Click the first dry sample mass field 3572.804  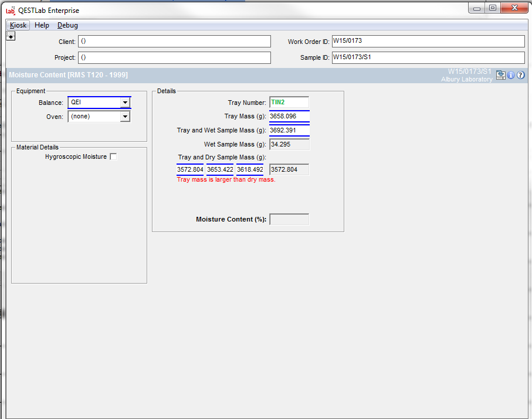click(190, 170)
